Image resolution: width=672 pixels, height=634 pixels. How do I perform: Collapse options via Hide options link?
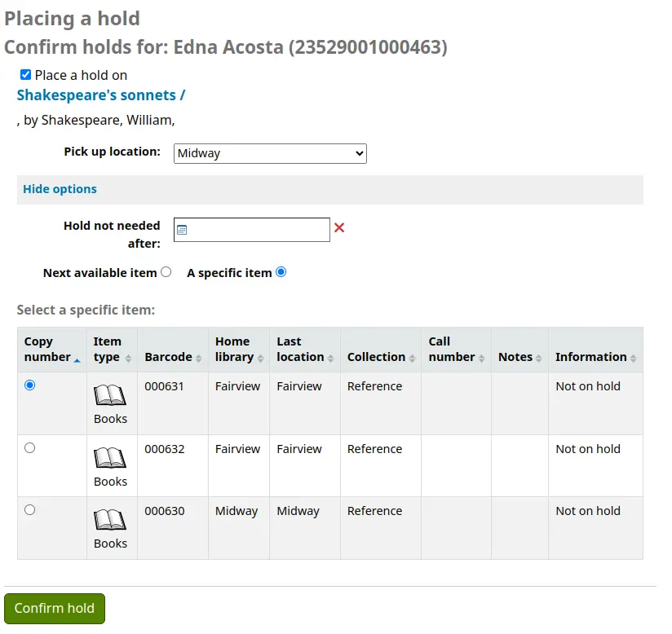click(60, 189)
